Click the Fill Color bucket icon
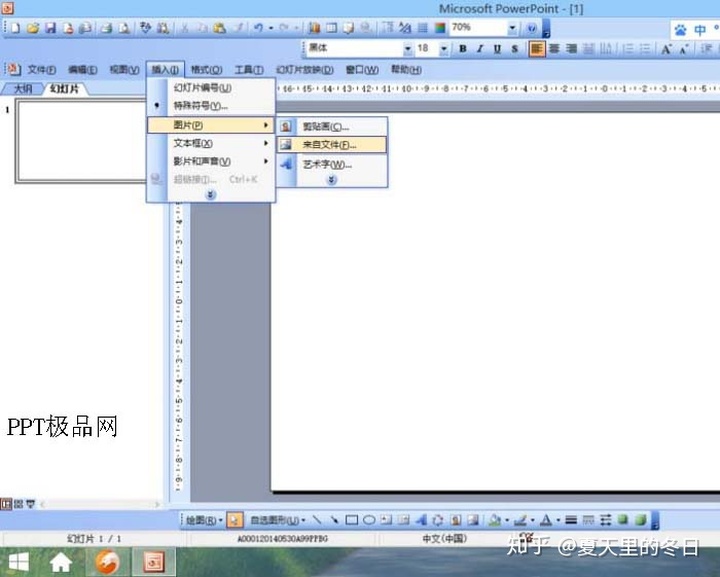 pyautogui.click(x=495, y=520)
